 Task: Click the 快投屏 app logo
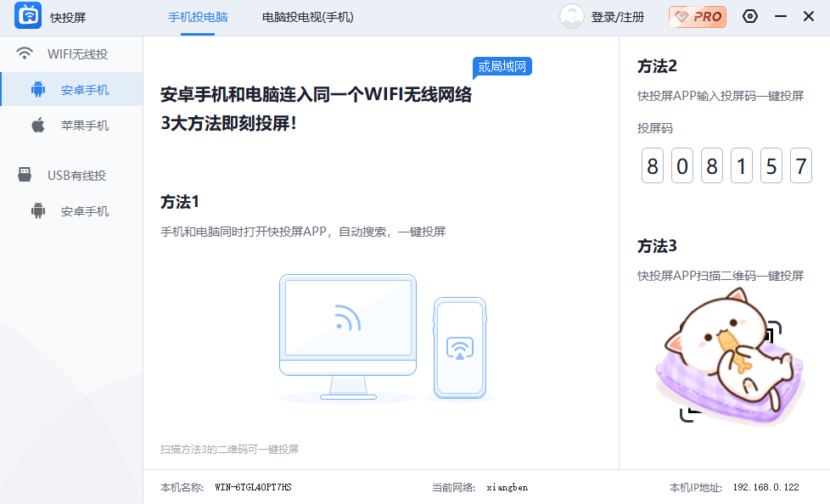pos(27,15)
